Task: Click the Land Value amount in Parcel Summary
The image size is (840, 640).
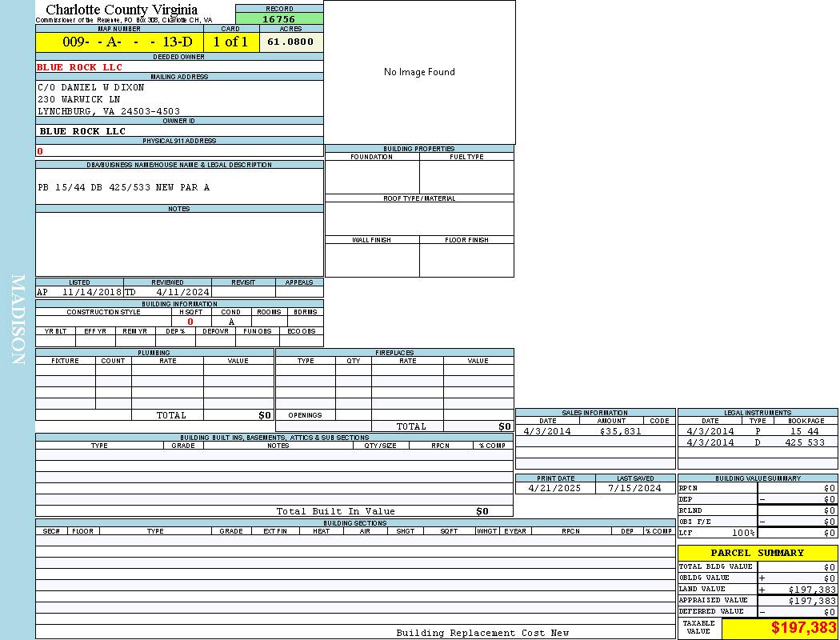Action: pos(811,590)
